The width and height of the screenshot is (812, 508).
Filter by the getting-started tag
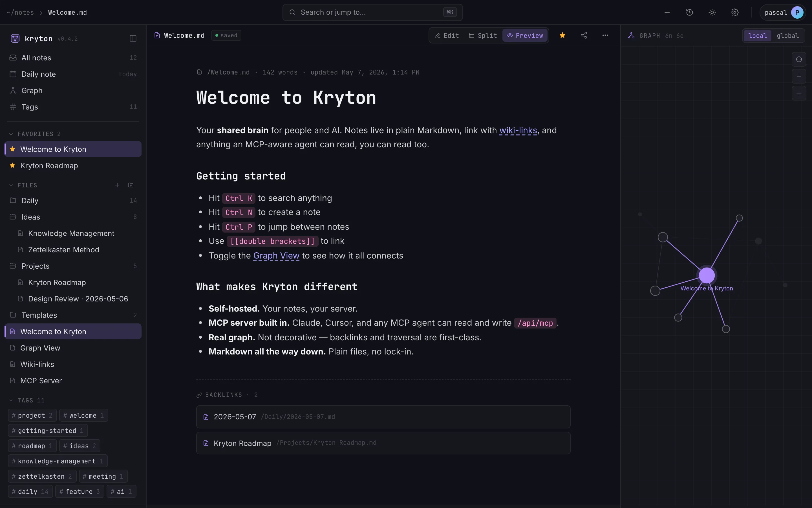point(48,431)
